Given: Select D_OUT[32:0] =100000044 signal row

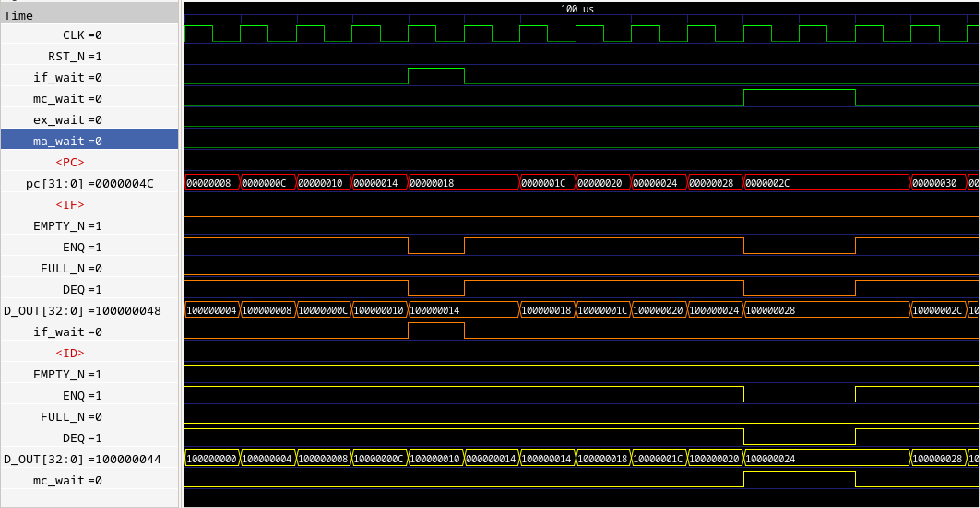Looking at the screenshot, I should click(82, 459).
